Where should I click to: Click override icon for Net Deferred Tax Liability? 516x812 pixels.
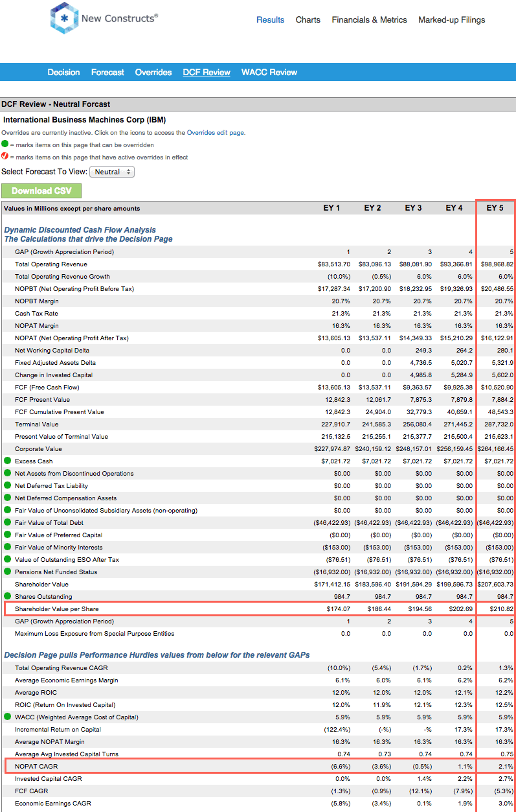7,485
